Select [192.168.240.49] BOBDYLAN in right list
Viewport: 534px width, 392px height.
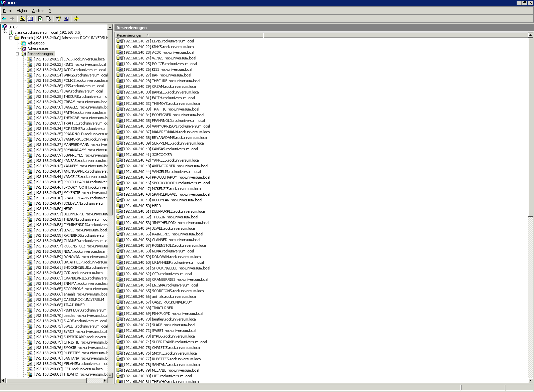click(162, 200)
